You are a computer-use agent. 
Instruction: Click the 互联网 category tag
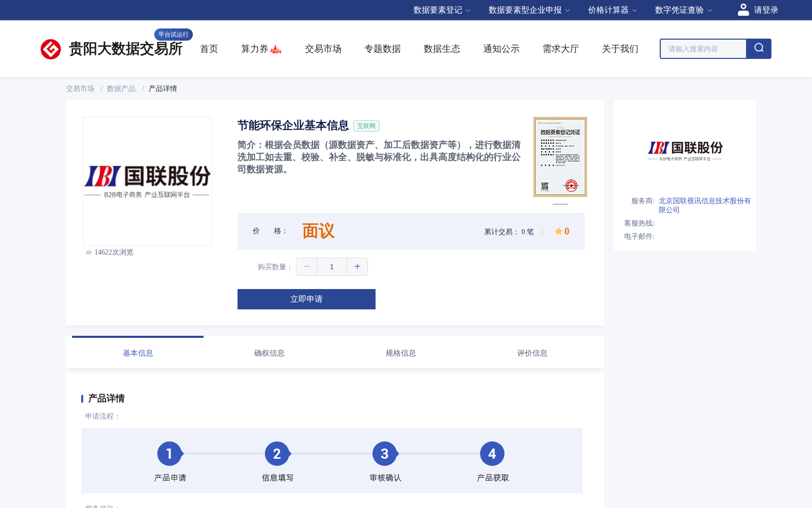[366, 126]
